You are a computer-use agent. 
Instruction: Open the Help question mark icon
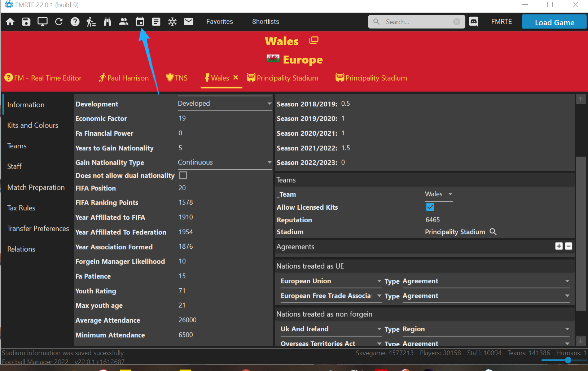(x=75, y=22)
